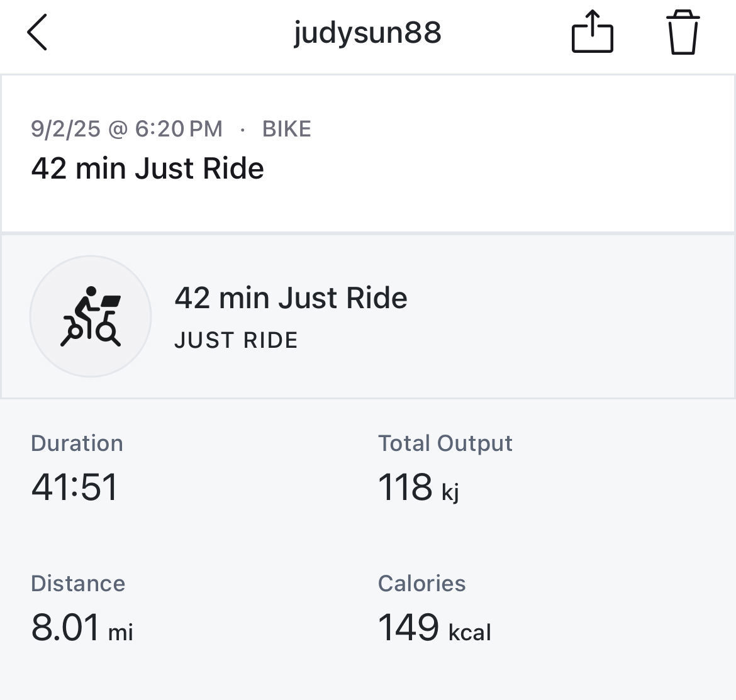This screenshot has height=700, width=736.
Task: Tap the JUST RIDE subtitle label
Action: click(236, 340)
